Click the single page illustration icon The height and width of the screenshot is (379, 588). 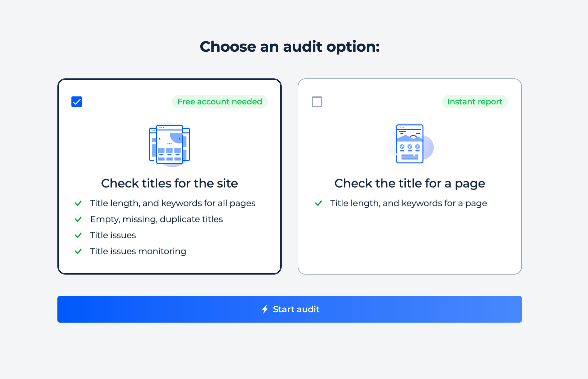410,144
